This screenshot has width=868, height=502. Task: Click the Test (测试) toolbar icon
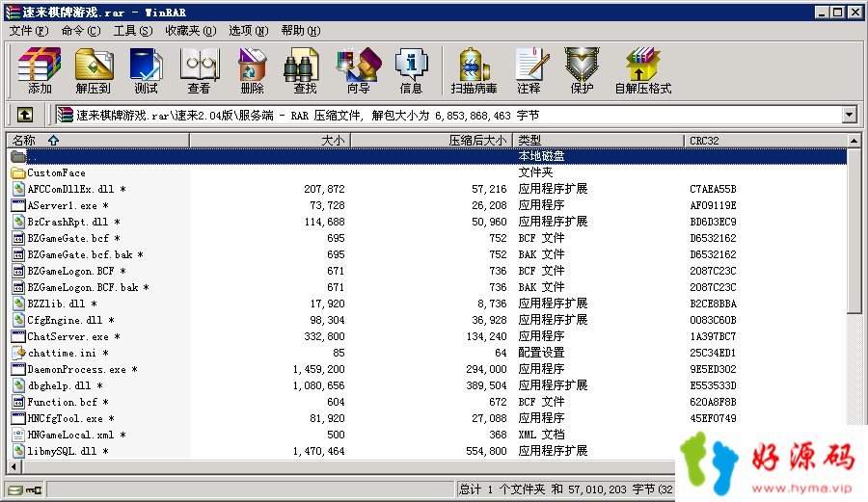pyautogui.click(x=146, y=70)
